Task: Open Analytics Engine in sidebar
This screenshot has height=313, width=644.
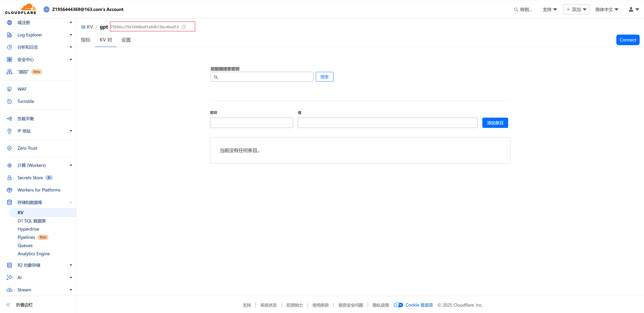Action: (x=34, y=254)
